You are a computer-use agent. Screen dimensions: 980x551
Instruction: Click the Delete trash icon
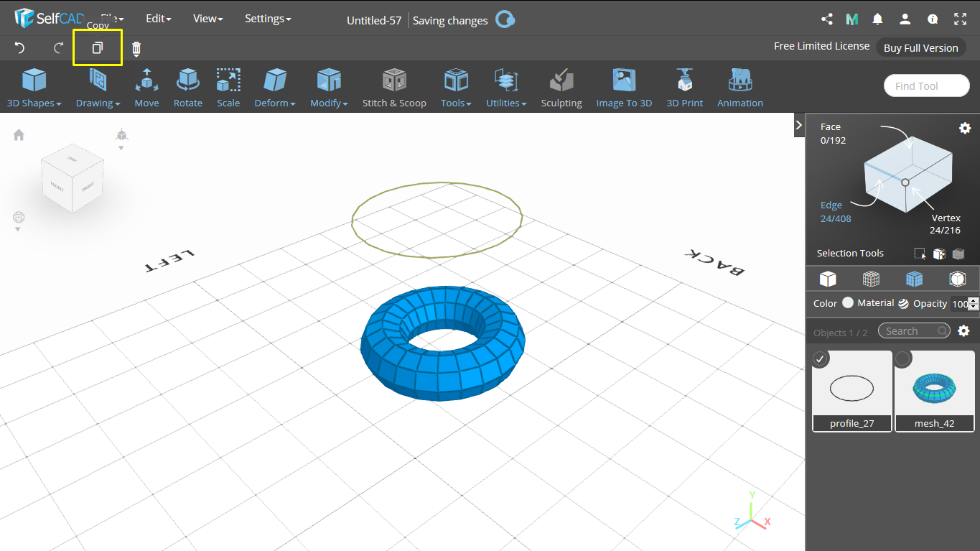pyautogui.click(x=135, y=47)
